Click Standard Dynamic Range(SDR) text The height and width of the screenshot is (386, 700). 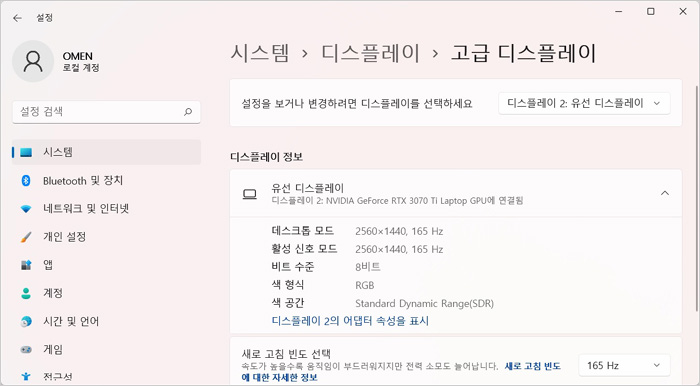click(x=425, y=303)
